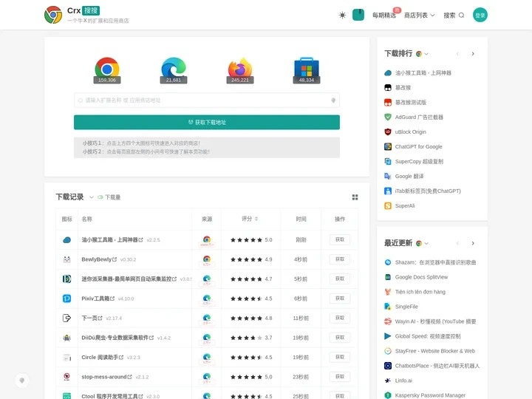The height and width of the screenshot is (399, 532).
Task: Click the 时间 column header
Action: [x=301, y=219]
